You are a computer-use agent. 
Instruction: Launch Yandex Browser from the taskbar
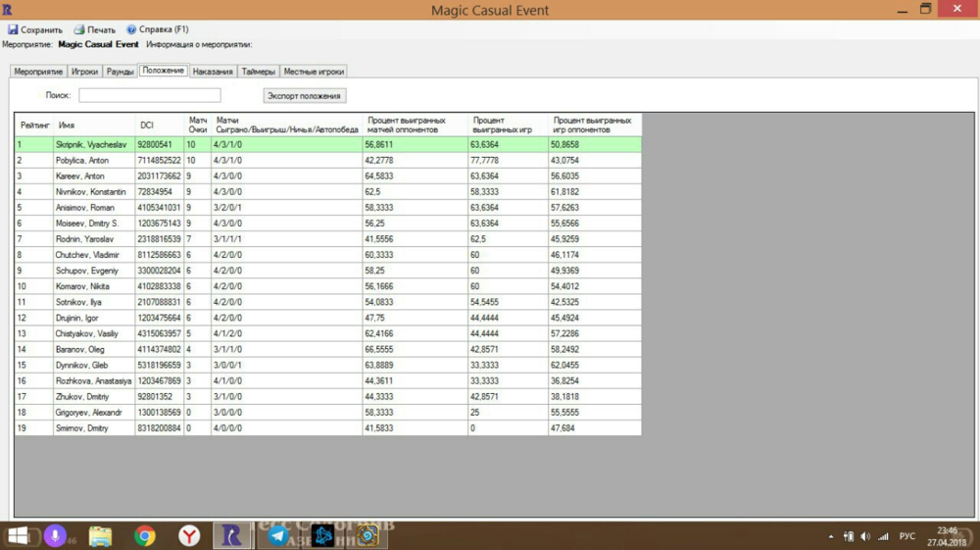point(189,535)
